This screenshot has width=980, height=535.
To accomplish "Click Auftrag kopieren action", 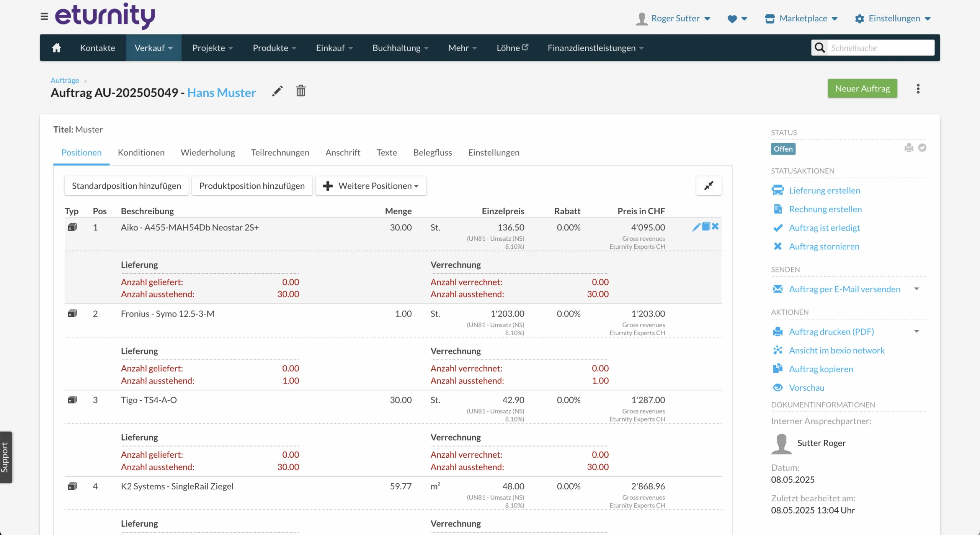I will pyautogui.click(x=821, y=369).
